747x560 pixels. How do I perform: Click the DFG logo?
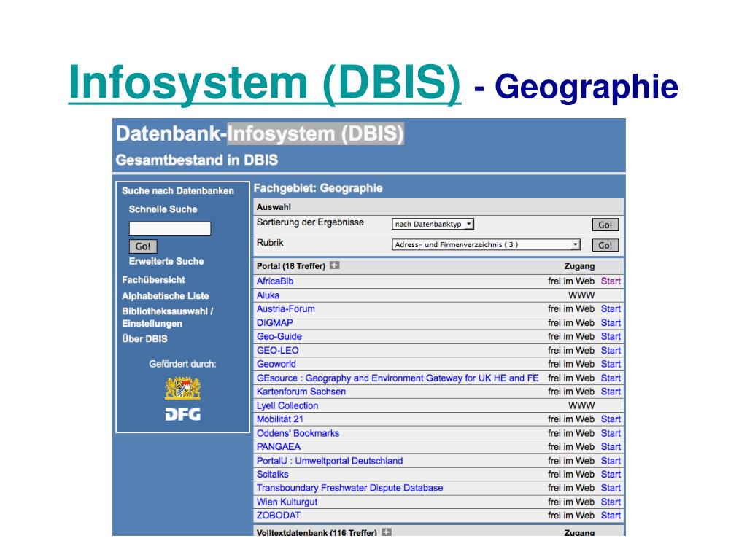point(183,414)
